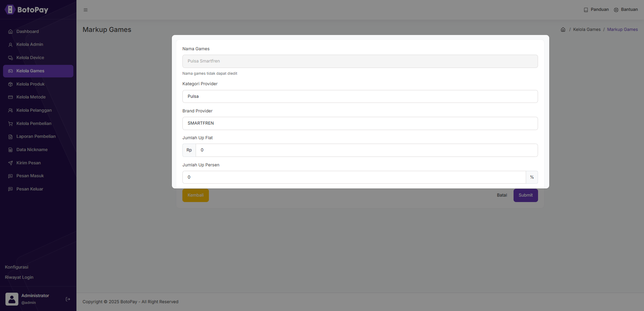Open Dashboard menu item
Screen dimensions: 644x311
point(38,32)
